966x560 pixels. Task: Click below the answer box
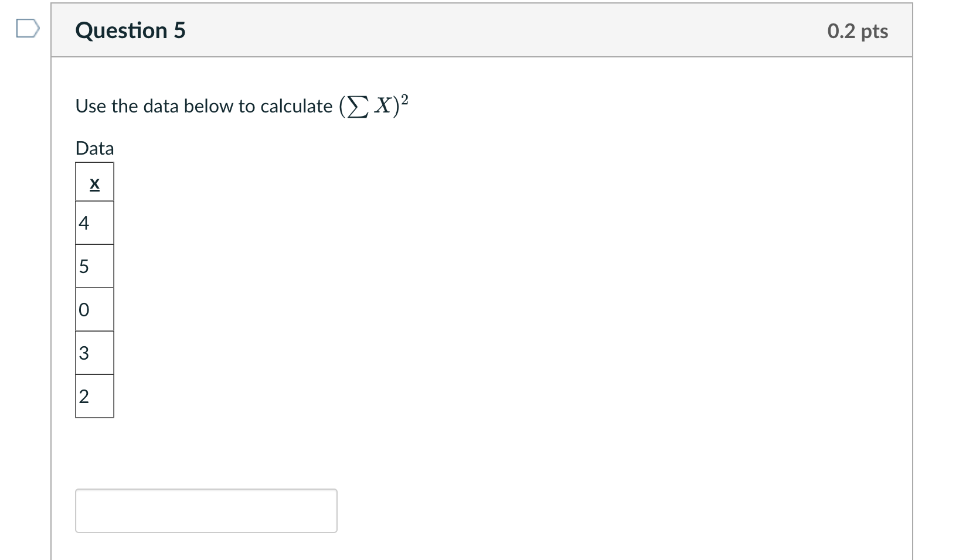click(205, 548)
